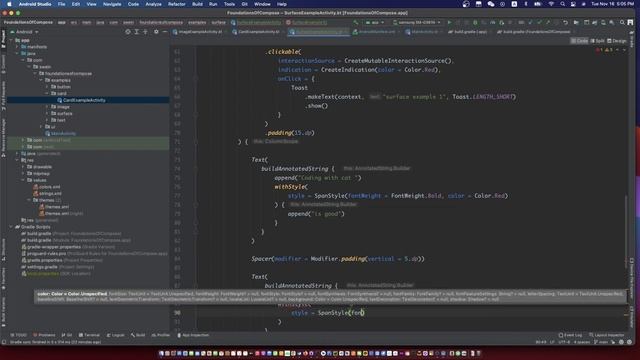The image size is (640, 360).
Task: Click macOS Spotlight search icon in menu bar
Action: [562, 4]
